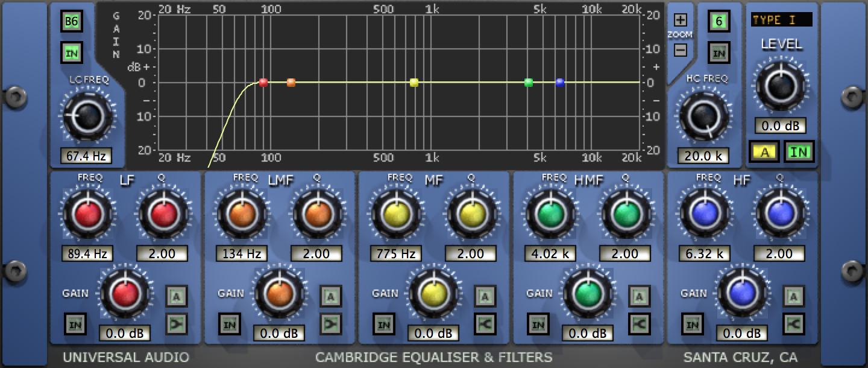Screen dimensions: 868x368
Task: Click the LF band shelf shape icon
Action: pos(177,324)
